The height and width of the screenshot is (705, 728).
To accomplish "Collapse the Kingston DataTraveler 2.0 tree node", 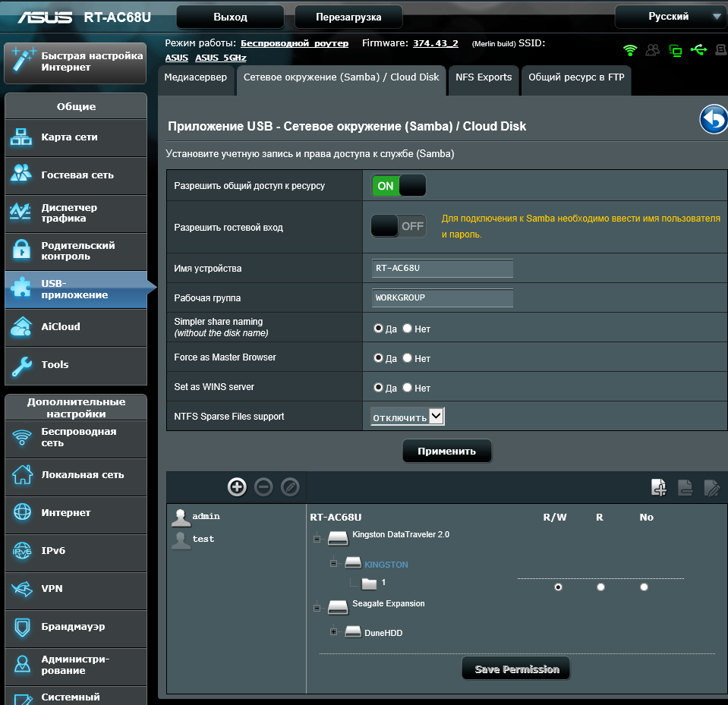I will pyautogui.click(x=317, y=539).
